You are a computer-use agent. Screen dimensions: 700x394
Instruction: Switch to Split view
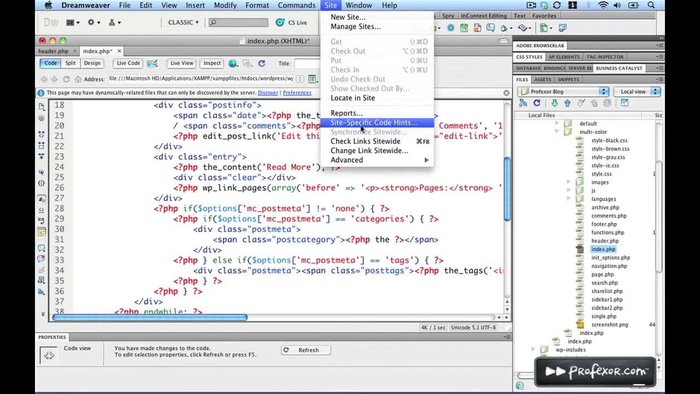click(x=70, y=63)
